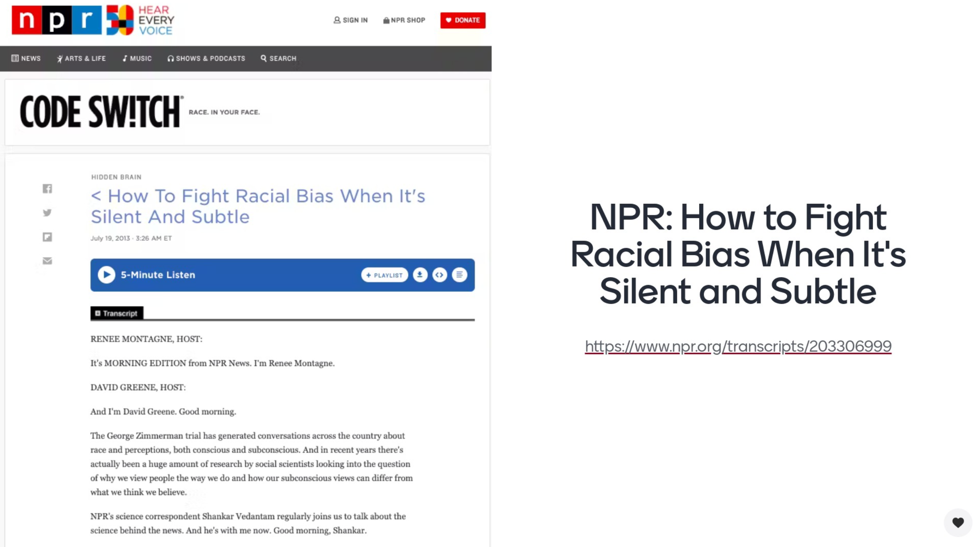Open the Search option

click(x=278, y=59)
